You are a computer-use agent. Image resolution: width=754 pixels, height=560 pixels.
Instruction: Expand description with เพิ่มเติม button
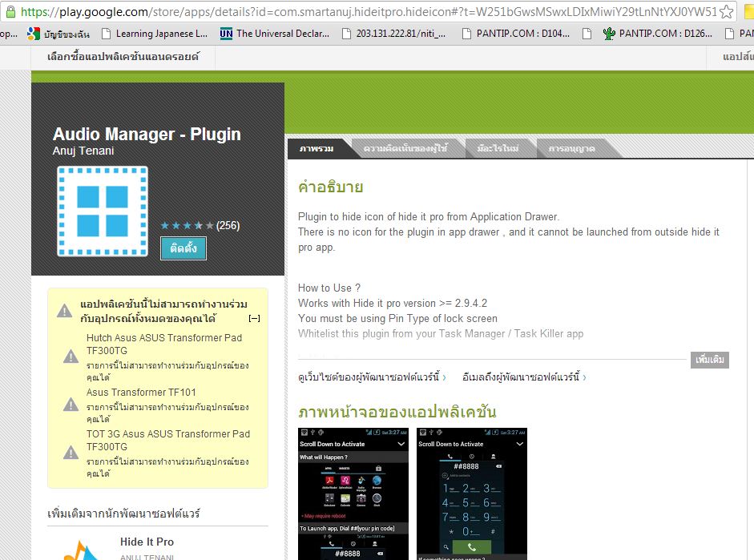(710, 360)
